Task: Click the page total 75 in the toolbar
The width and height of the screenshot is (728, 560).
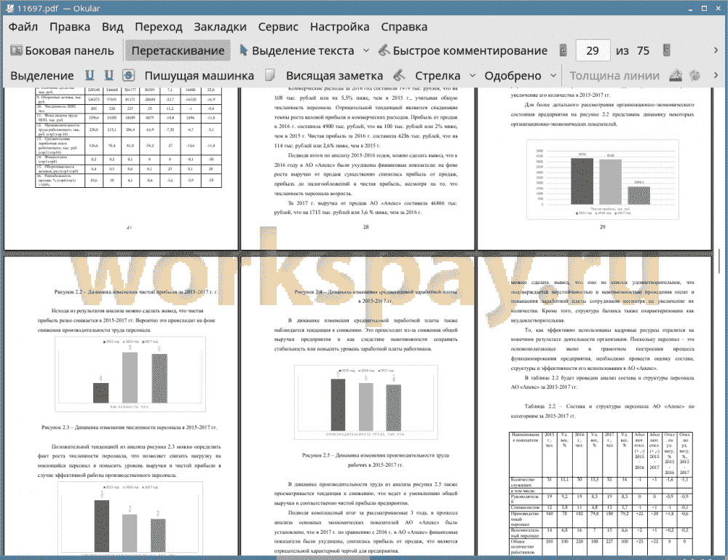Action: pos(643,51)
